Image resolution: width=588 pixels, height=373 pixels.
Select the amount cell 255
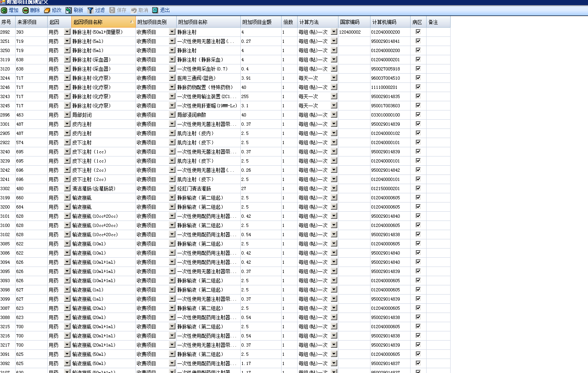(x=261, y=96)
